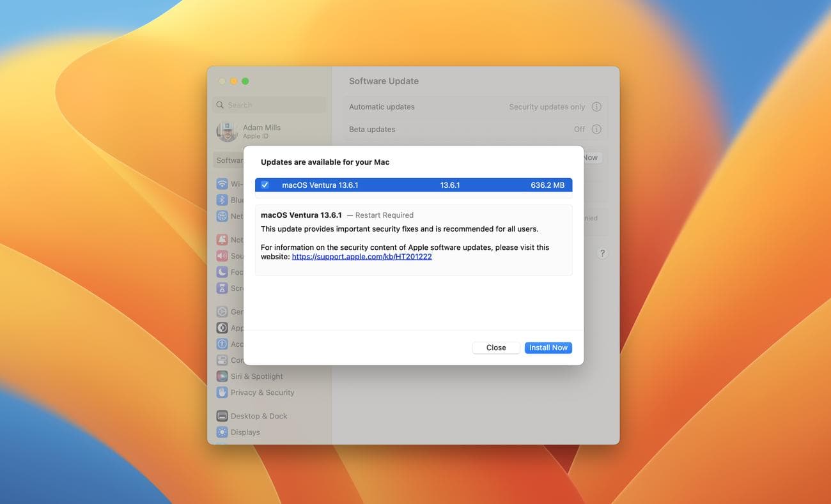Click the question mark help button

click(x=602, y=254)
